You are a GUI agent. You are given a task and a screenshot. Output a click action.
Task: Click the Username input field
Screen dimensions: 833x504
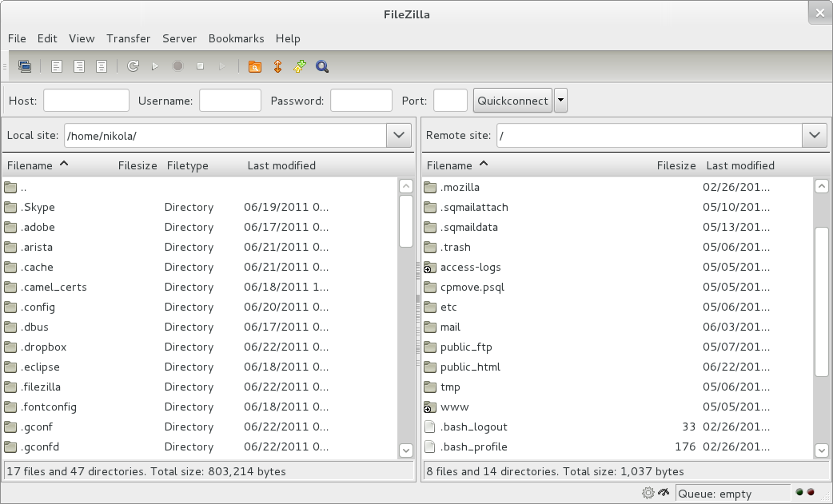[x=230, y=101]
